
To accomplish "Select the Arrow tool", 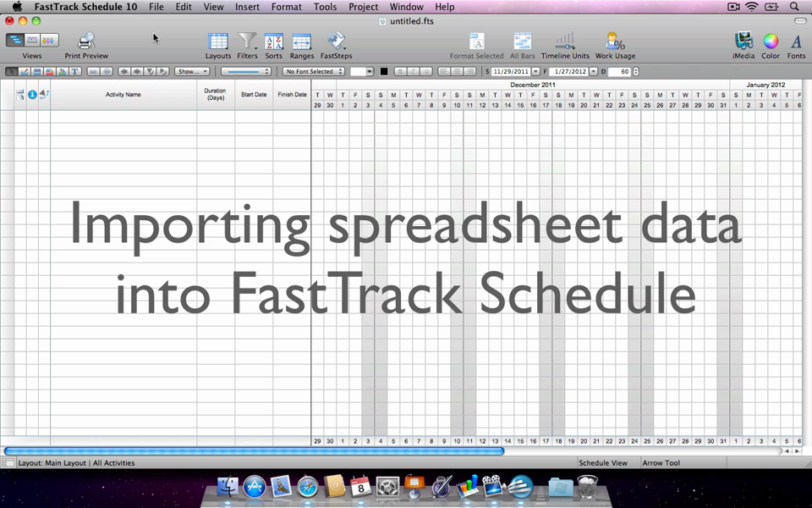I will coord(11,71).
